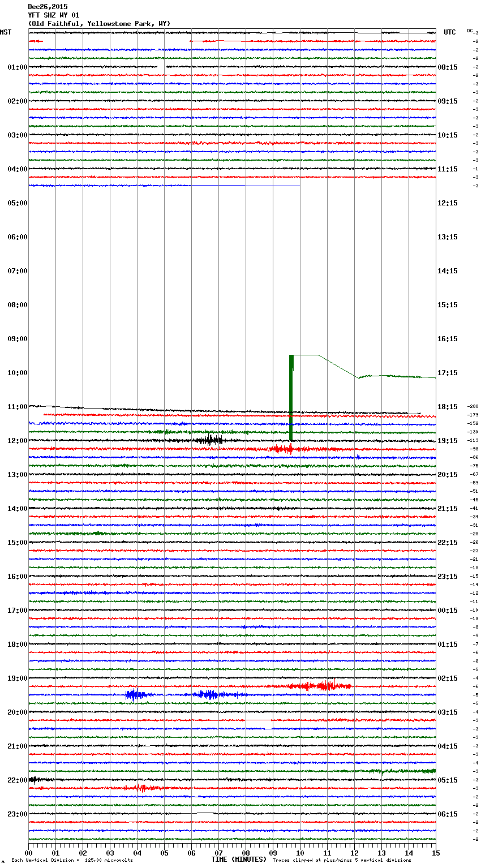Click the blue burst near minute 07 at 19:30

coord(208,695)
